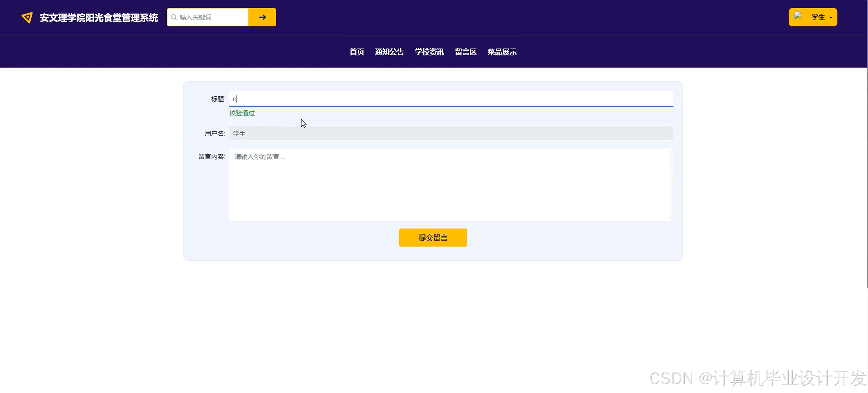Open the 通知公告 menu item

tap(389, 52)
